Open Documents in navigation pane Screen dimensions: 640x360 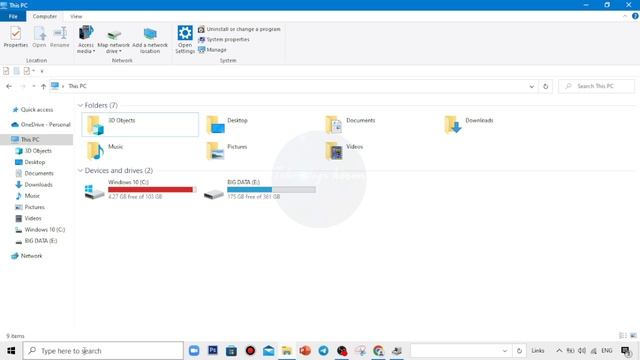(39, 173)
